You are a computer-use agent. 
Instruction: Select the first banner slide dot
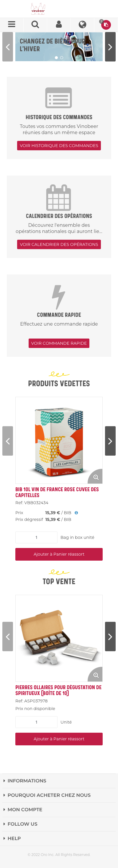56,58
